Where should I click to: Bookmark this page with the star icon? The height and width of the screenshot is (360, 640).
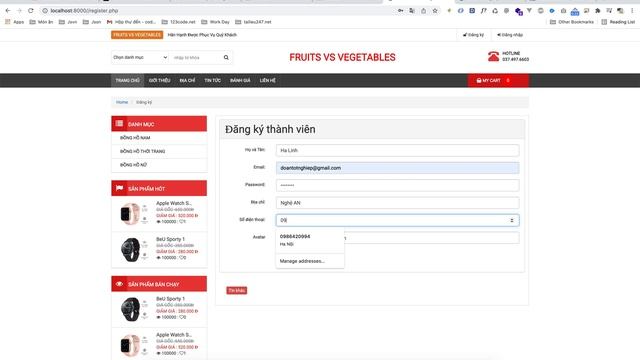[x=435, y=11]
